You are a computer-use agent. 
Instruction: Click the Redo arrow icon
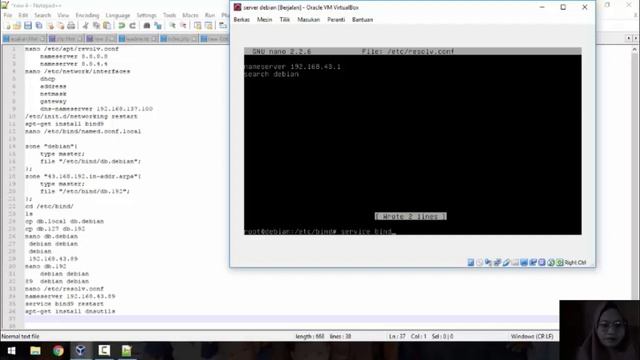click(133, 26)
